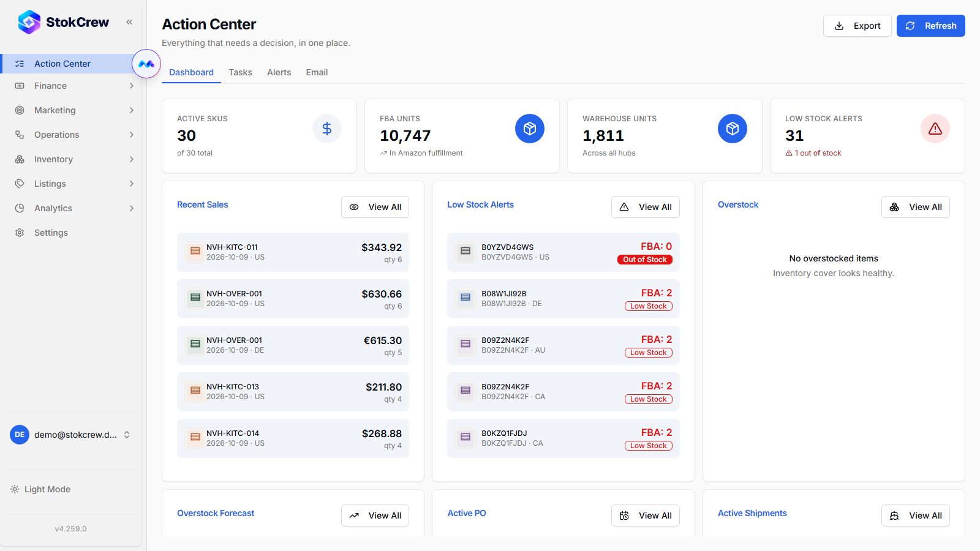View all Active Shipments
Image resolution: width=980 pixels, height=551 pixels.
pyautogui.click(x=916, y=515)
